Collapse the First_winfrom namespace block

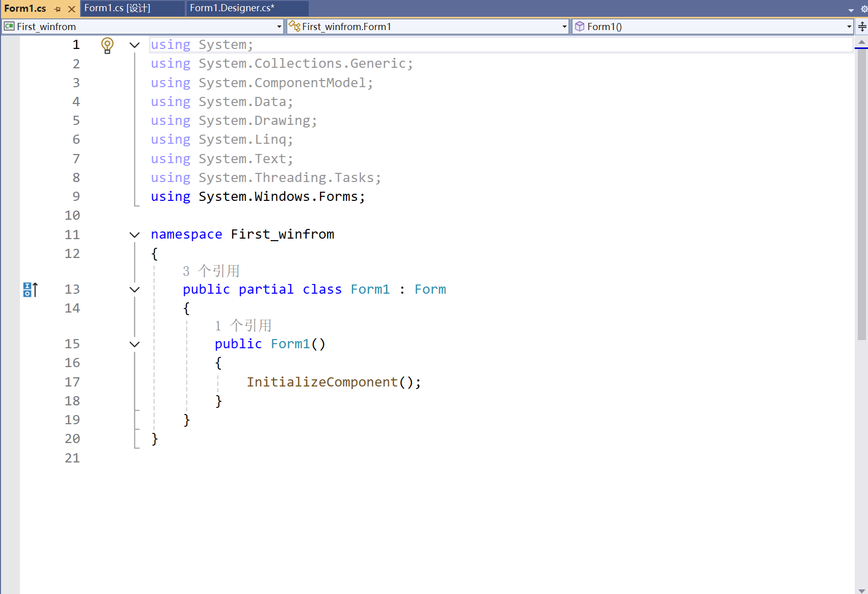point(134,235)
